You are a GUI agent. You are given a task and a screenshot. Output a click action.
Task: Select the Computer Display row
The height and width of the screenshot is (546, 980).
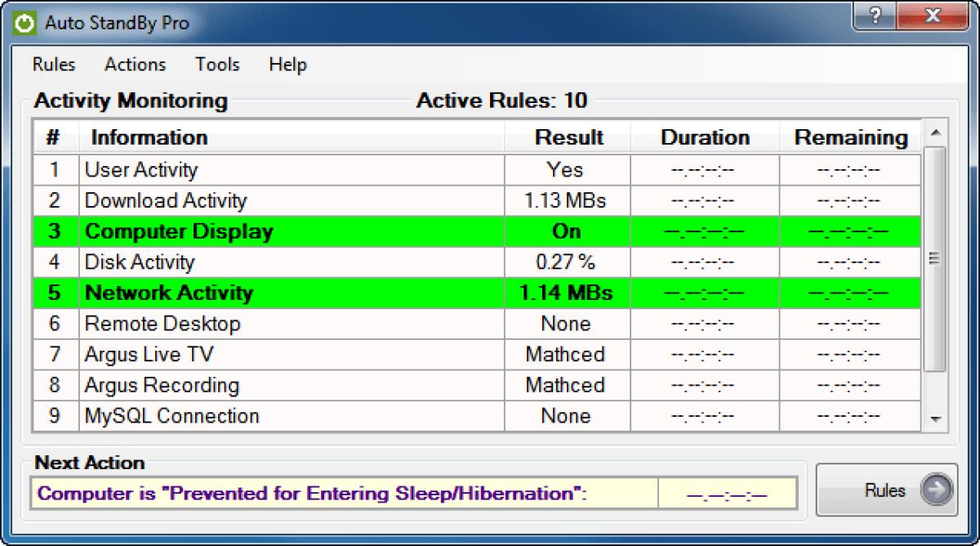(180, 231)
